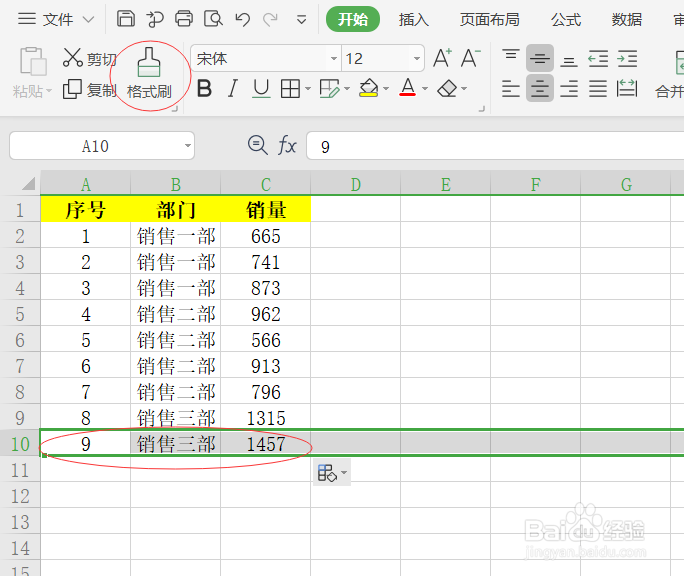The image size is (684, 576).
Task: Open the paste options smart tag
Action: click(x=332, y=473)
